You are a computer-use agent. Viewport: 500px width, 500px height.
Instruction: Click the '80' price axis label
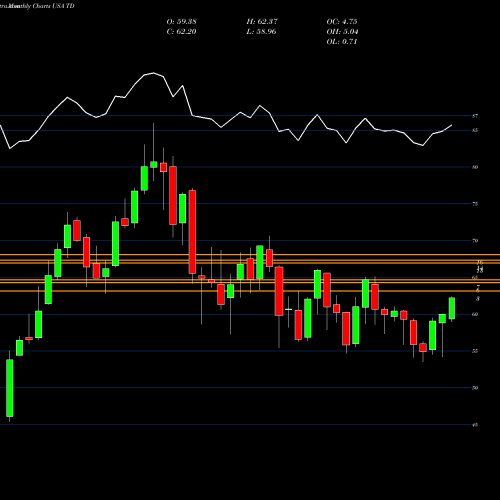click(475, 167)
